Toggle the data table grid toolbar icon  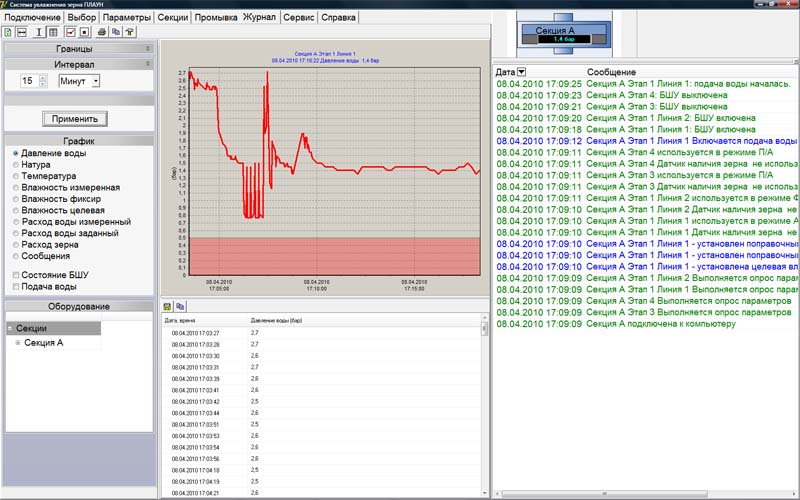(53, 32)
